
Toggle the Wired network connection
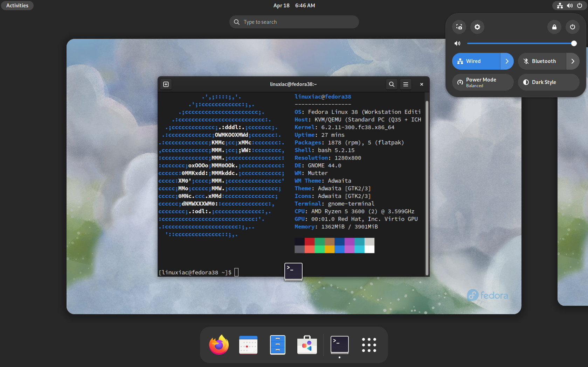[476, 61]
